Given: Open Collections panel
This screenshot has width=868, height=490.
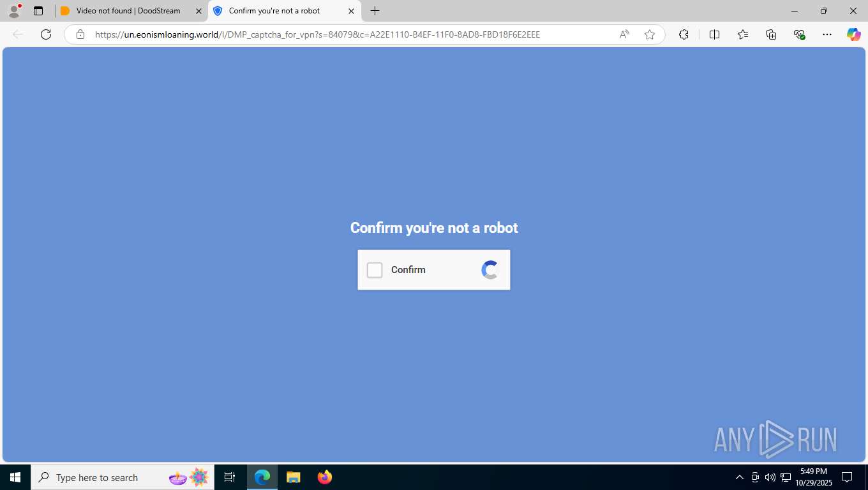Looking at the screenshot, I should coord(771,34).
